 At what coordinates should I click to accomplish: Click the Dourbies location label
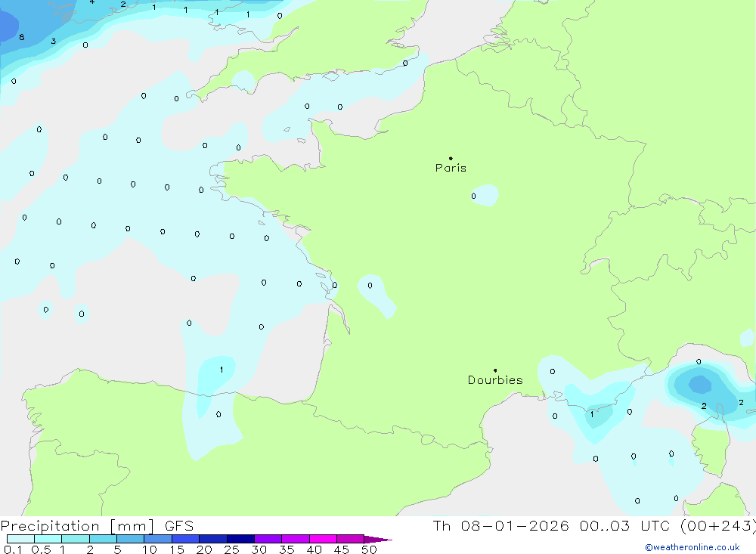coord(495,380)
